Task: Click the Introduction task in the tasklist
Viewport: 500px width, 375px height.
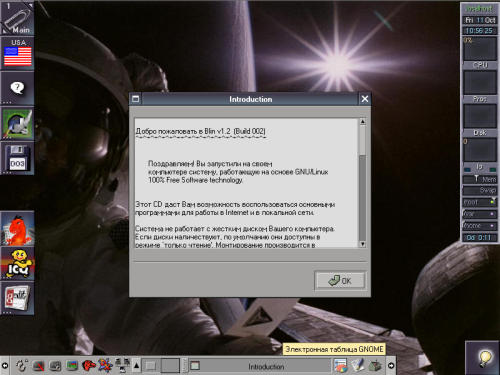Action: (260, 366)
